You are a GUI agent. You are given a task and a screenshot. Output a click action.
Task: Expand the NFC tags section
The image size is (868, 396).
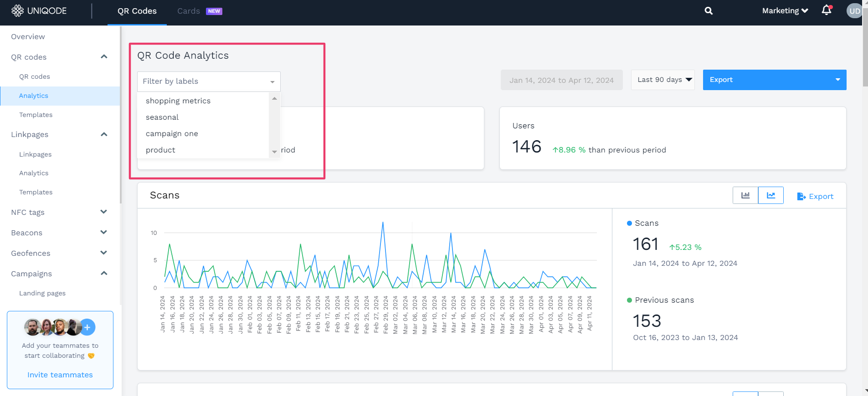pos(104,212)
